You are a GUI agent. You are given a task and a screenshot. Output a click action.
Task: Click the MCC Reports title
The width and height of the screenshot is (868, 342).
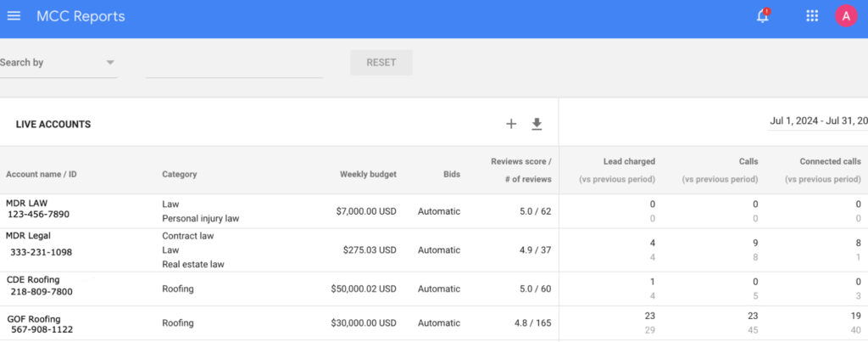coord(81,16)
